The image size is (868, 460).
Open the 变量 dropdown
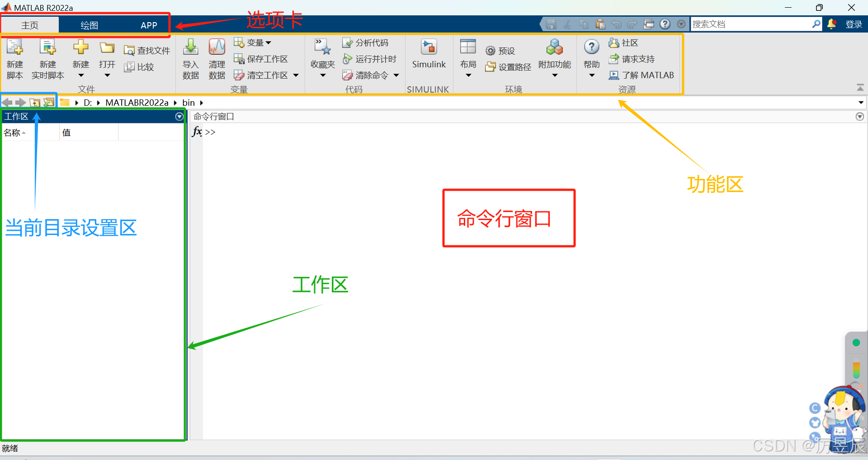point(252,42)
